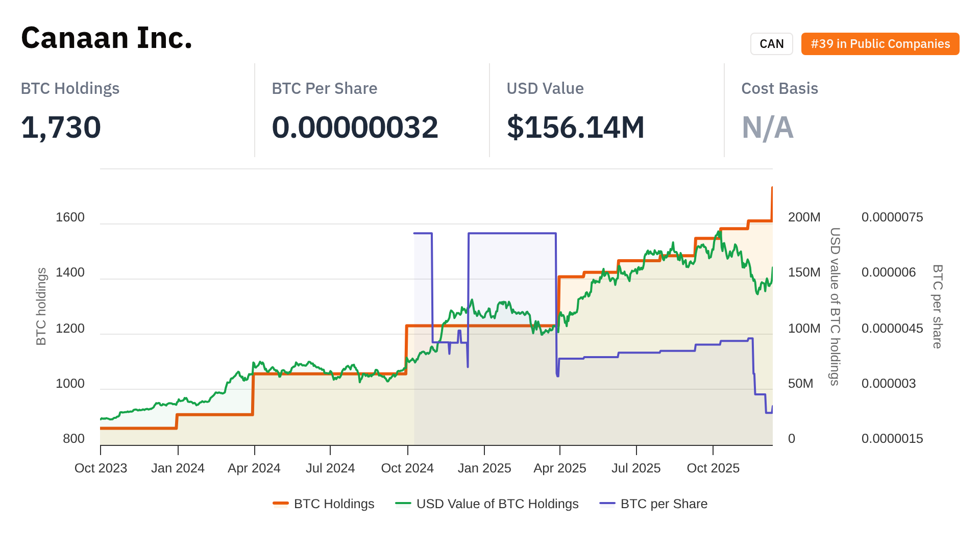Screen dimensions: 980x551
Task: Toggle BTC Holdings legend series
Action: 334,504
